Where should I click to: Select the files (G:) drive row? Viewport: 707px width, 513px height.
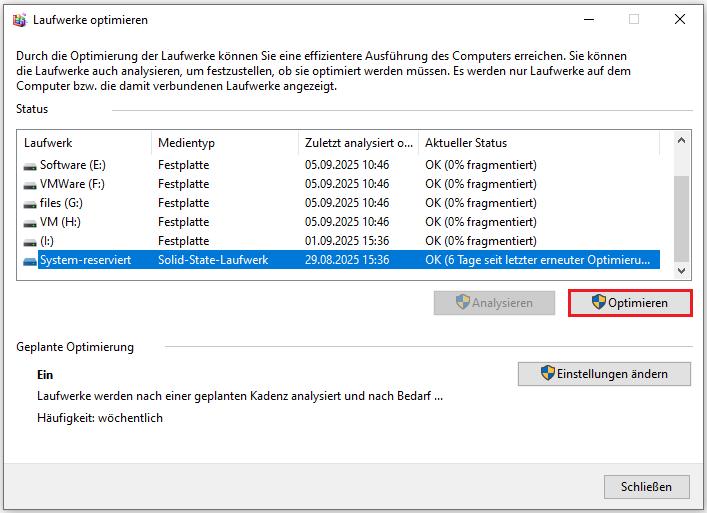pyautogui.click(x=341, y=203)
